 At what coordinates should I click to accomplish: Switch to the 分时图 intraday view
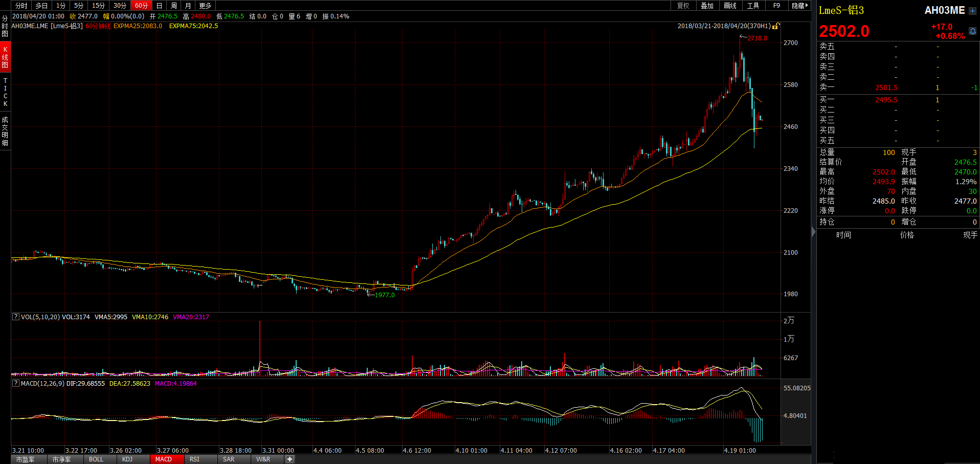click(x=5, y=26)
